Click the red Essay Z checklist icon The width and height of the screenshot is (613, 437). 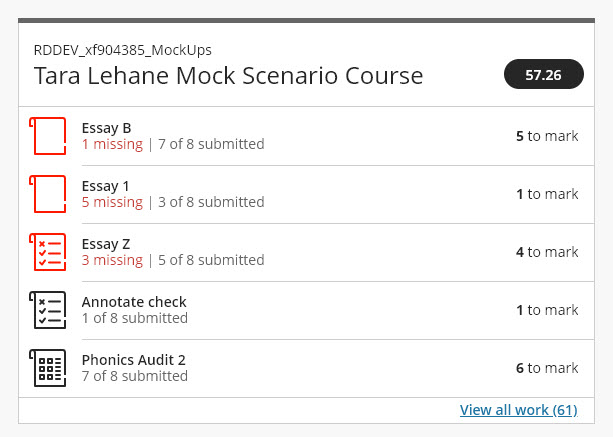coord(48,252)
